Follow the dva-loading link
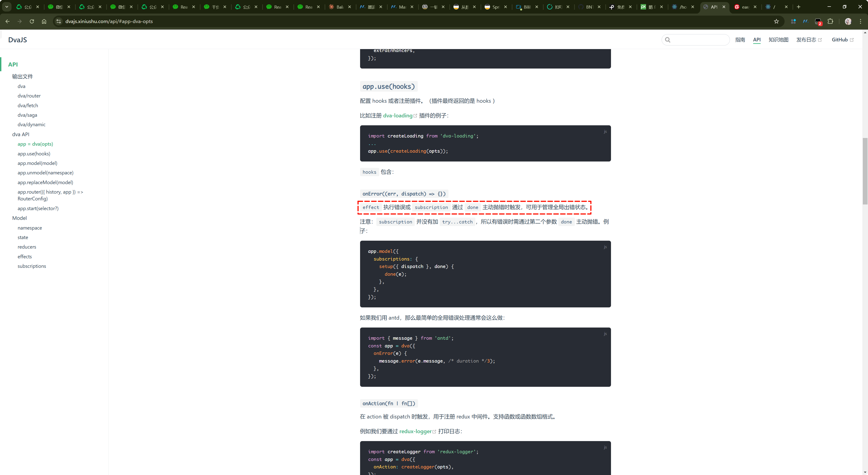868x475 pixels. click(x=398, y=116)
